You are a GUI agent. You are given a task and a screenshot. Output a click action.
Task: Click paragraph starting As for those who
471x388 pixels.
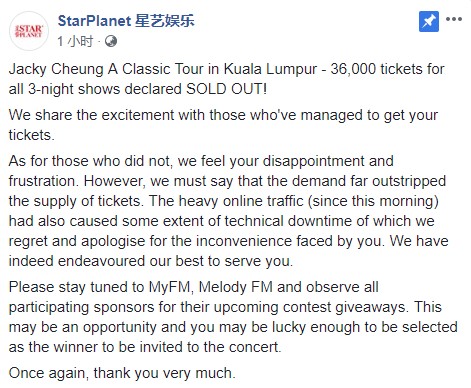pos(229,211)
